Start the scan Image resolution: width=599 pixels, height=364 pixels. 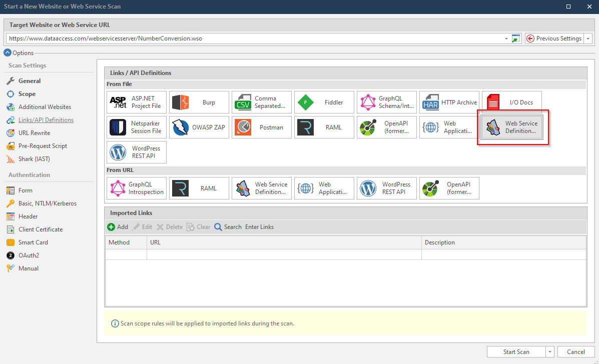click(516, 351)
